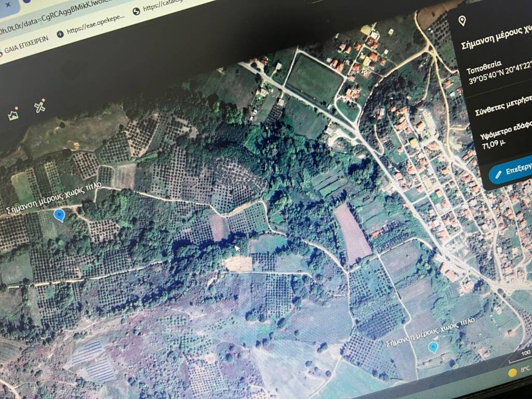Image resolution: width=532 pixels, height=399 pixels.
Task: Click the pin icon in the info panel header
Action: tap(461, 21)
